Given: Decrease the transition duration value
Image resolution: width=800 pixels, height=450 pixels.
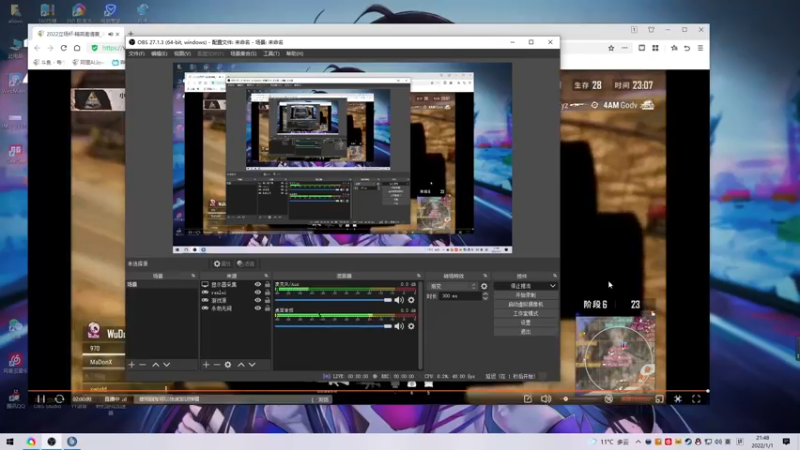Looking at the screenshot, I should tap(485, 298).
